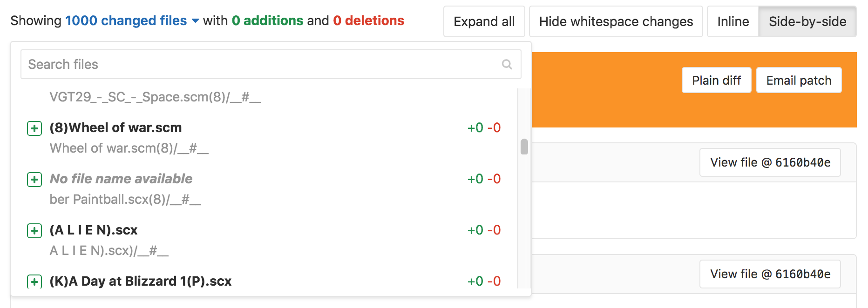Click the plus icon beside No file name available

point(34,180)
